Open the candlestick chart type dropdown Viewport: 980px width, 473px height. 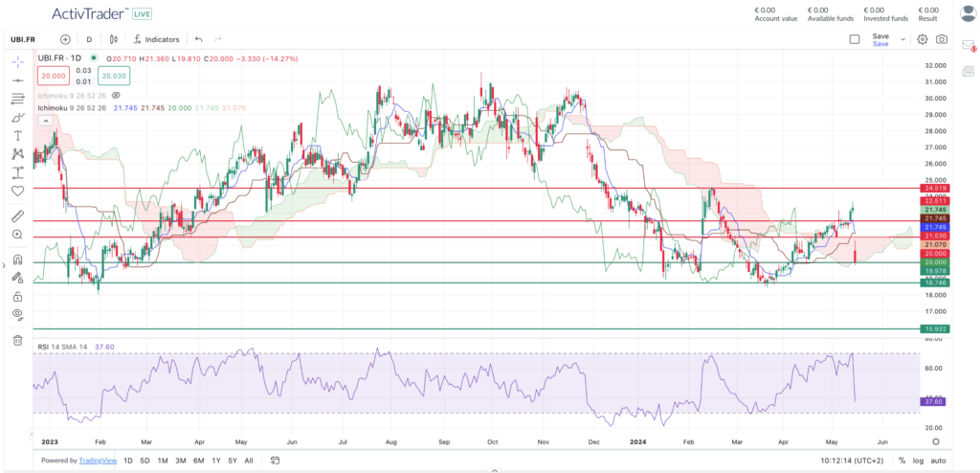click(x=114, y=39)
